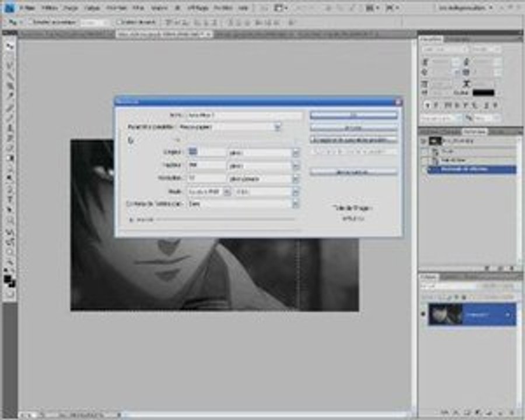Select the Blur tool
Image resolution: width=525 pixels, height=420 pixels.
point(10,168)
